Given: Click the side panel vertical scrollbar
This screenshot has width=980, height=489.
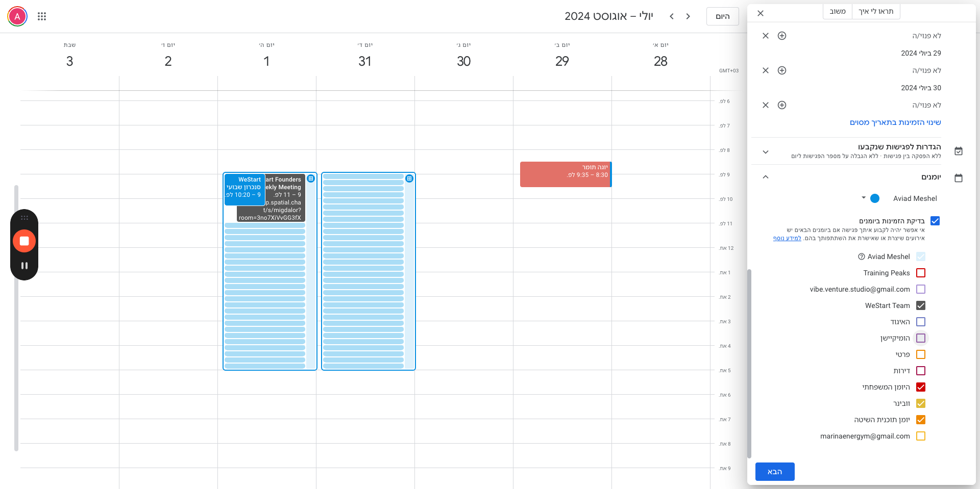Looking at the screenshot, I should click(749, 363).
